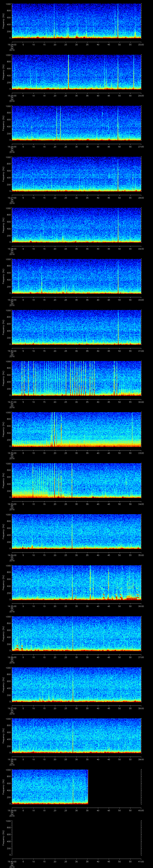Select the spectrogram starting at 19:25:00
Viewport: 153px width, 868px height.
click(x=76, y=72)
